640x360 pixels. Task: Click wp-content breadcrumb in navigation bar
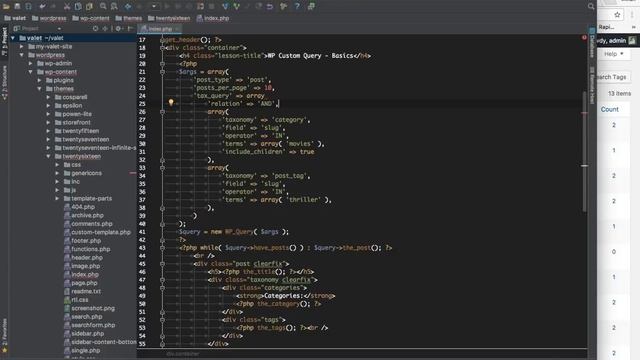tap(91, 18)
